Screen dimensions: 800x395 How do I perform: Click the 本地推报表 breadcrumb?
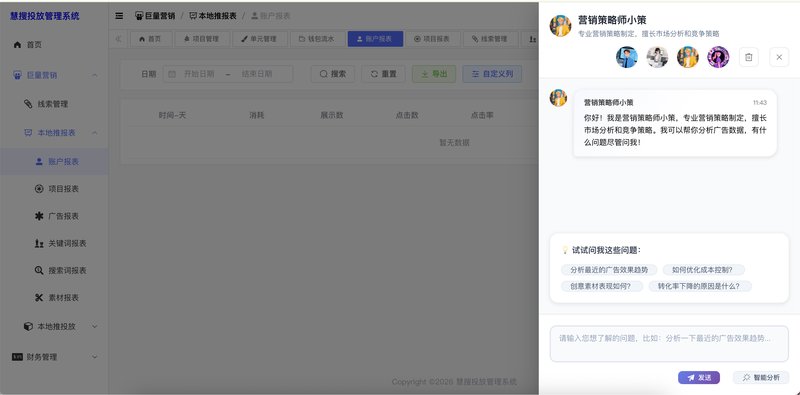click(213, 16)
